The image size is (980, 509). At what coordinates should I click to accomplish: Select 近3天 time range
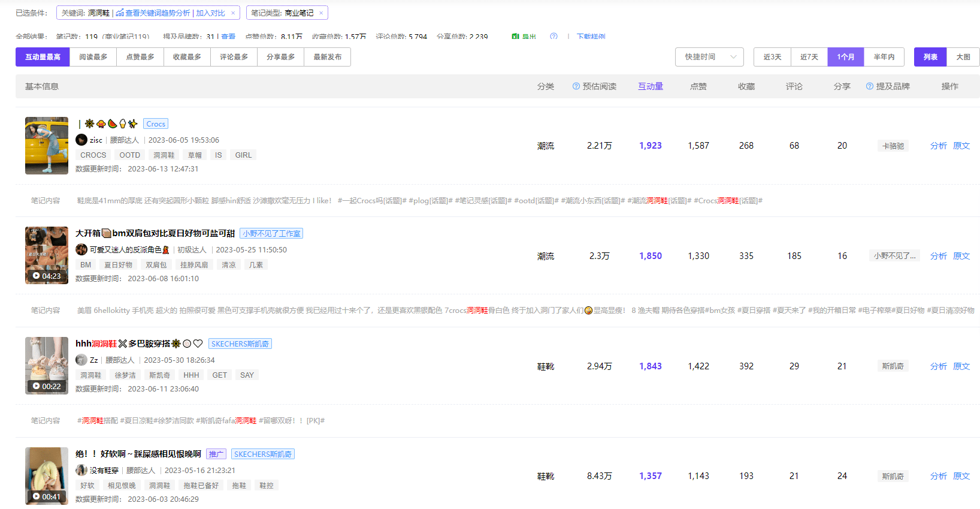772,57
